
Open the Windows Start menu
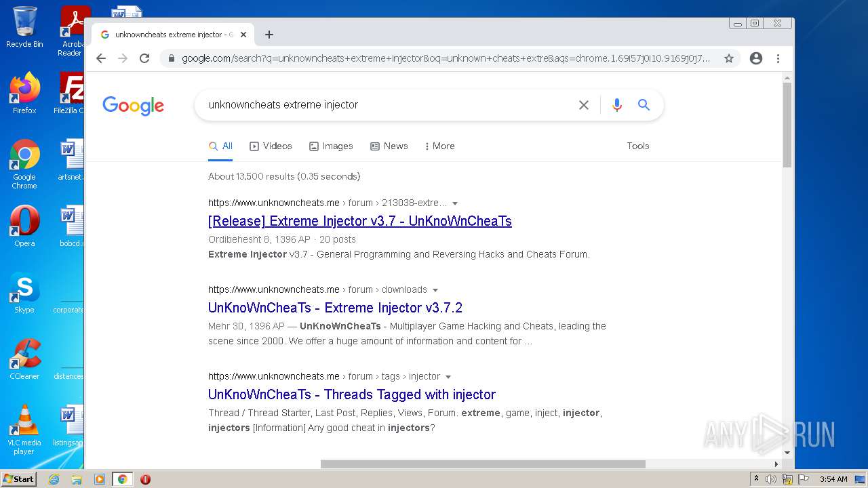(19, 479)
